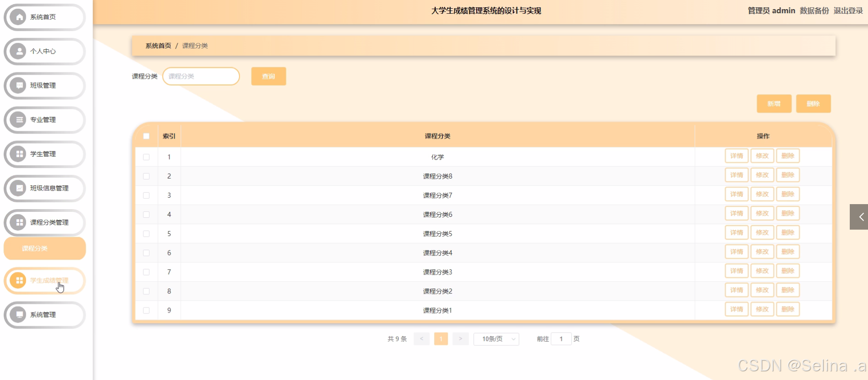The width and height of the screenshot is (868, 380).
Task: Click 退出登录 in the header
Action: tap(848, 10)
